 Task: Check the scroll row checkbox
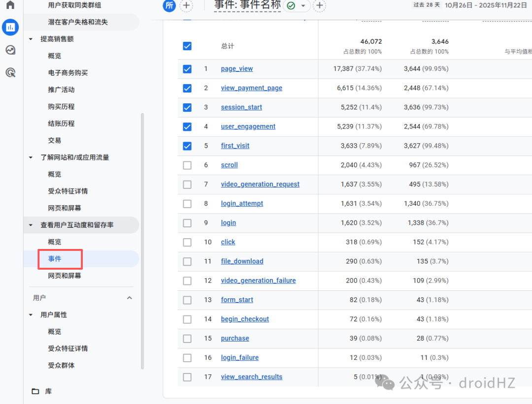(187, 165)
